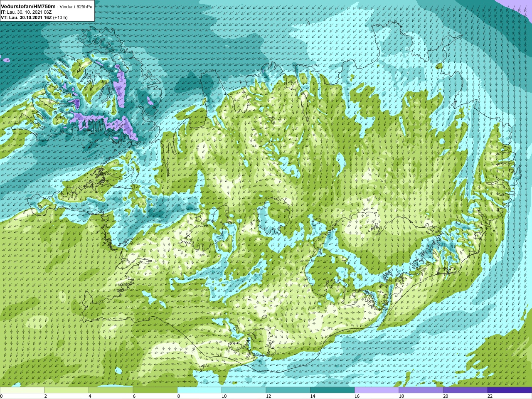Click the "VT: Lau. 30.10.2021 16Z (+10 h)" line
The height and width of the screenshot is (399, 532).
(34, 17)
